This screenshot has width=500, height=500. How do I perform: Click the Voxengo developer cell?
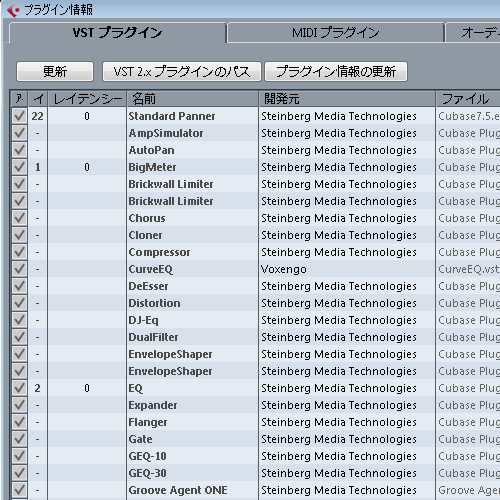(284, 269)
